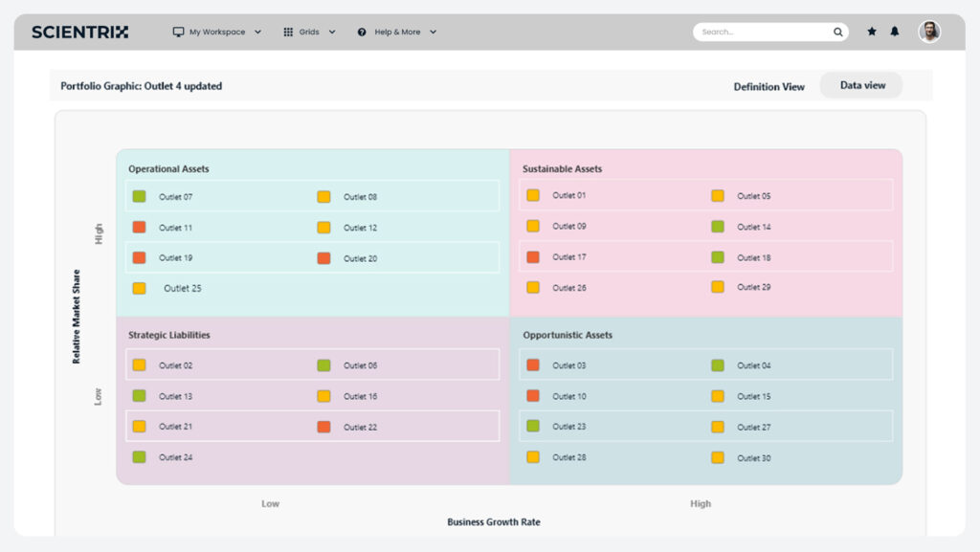Click the My Workspace monitor icon
This screenshot has height=552, width=980.
click(178, 33)
